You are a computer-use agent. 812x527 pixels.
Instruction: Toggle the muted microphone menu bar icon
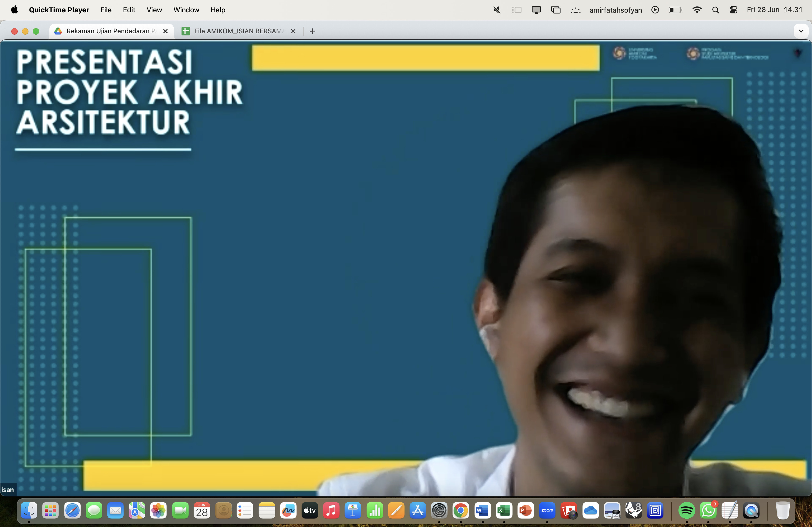pos(497,10)
